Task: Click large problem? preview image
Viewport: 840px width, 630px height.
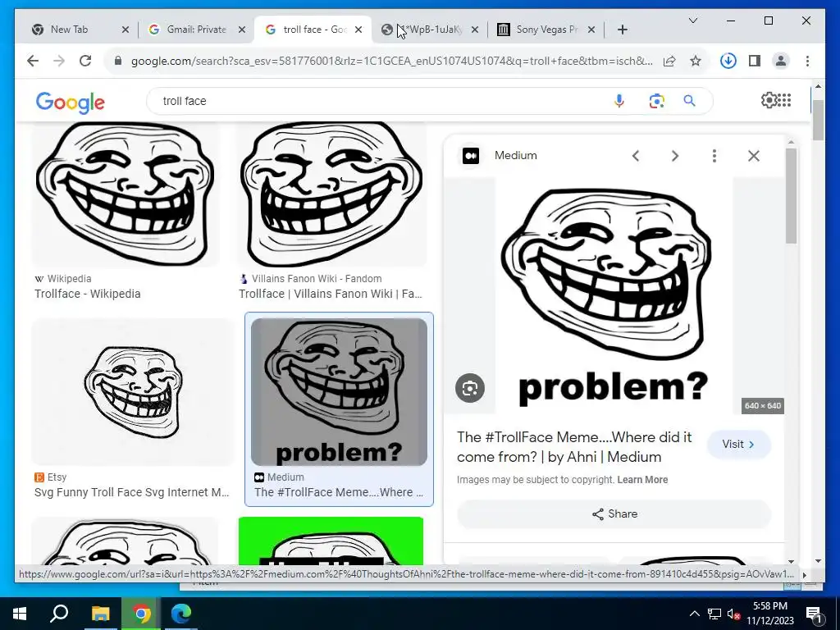Action: [x=614, y=295]
